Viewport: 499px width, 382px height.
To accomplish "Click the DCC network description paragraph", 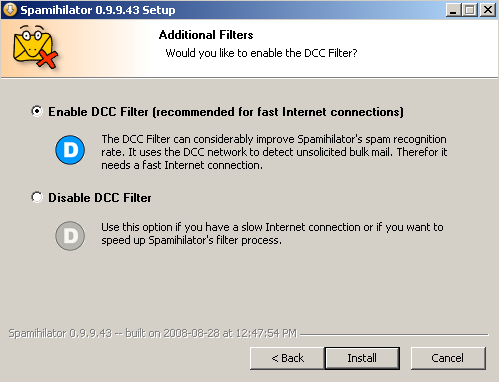I will pyautogui.click(x=274, y=152).
